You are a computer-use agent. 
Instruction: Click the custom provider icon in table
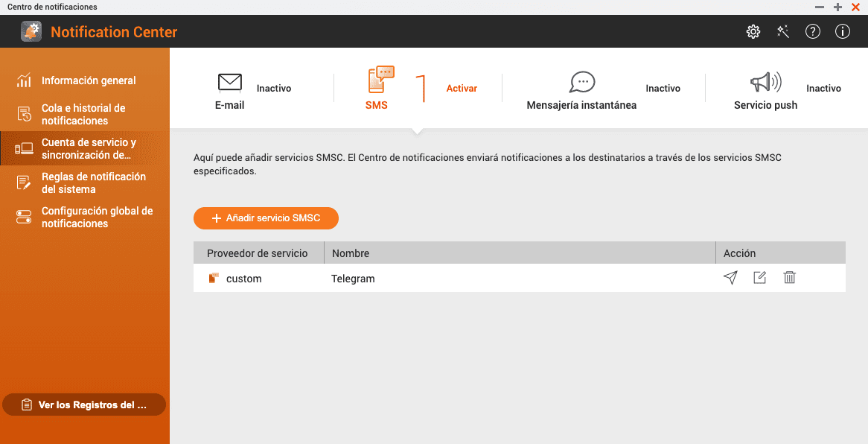(x=214, y=279)
